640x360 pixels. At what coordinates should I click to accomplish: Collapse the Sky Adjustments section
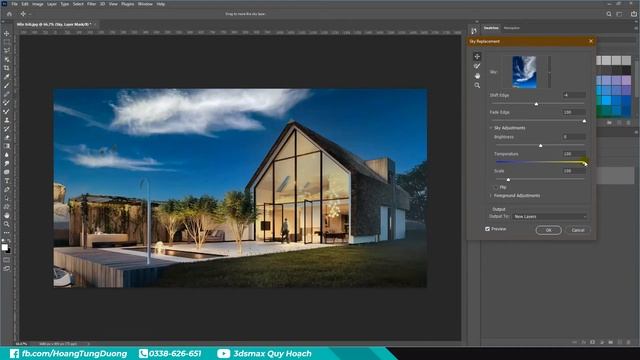point(491,128)
